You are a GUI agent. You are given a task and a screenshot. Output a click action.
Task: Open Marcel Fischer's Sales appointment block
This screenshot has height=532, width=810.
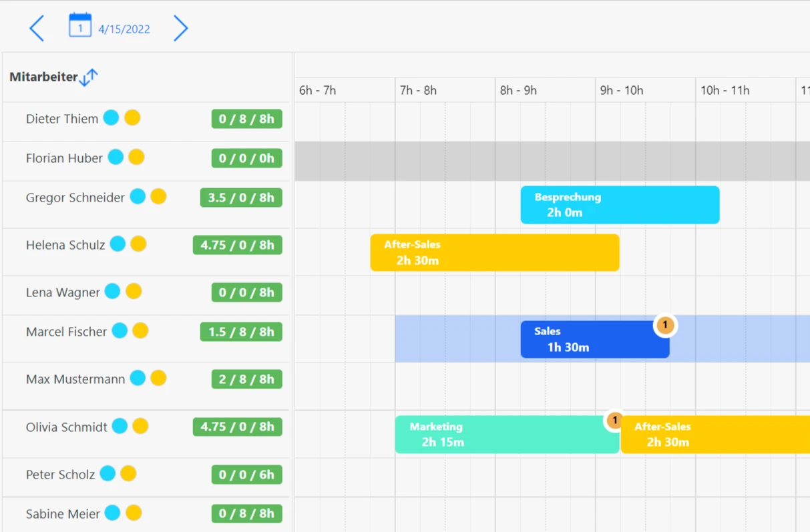point(588,340)
